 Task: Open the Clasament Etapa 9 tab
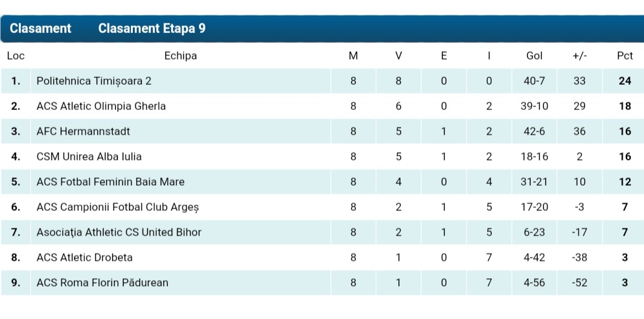point(152,28)
